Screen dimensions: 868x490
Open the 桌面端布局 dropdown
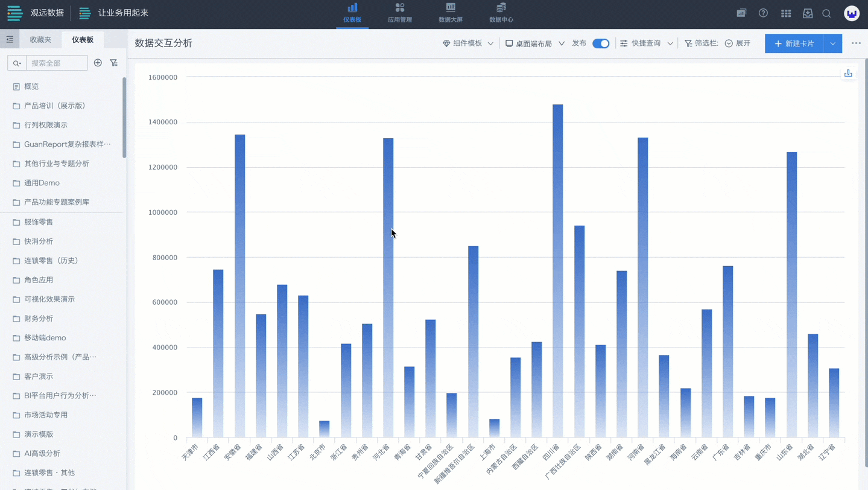534,43
